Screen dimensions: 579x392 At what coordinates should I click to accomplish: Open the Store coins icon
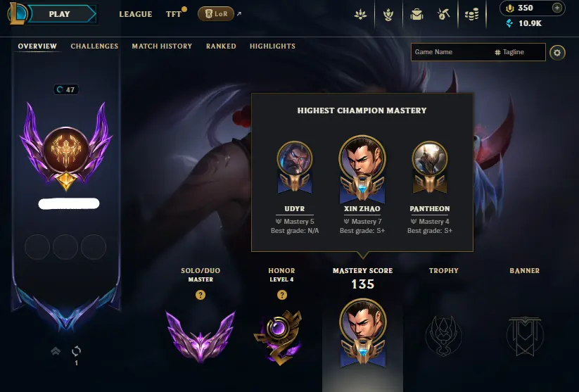point(471,14)
